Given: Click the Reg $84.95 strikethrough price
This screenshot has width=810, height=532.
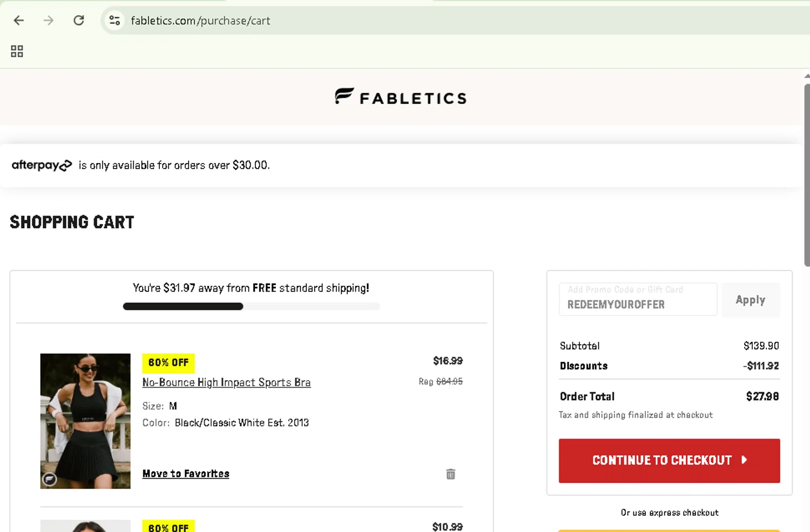Looking at the screenshot, I should (441, 381).
